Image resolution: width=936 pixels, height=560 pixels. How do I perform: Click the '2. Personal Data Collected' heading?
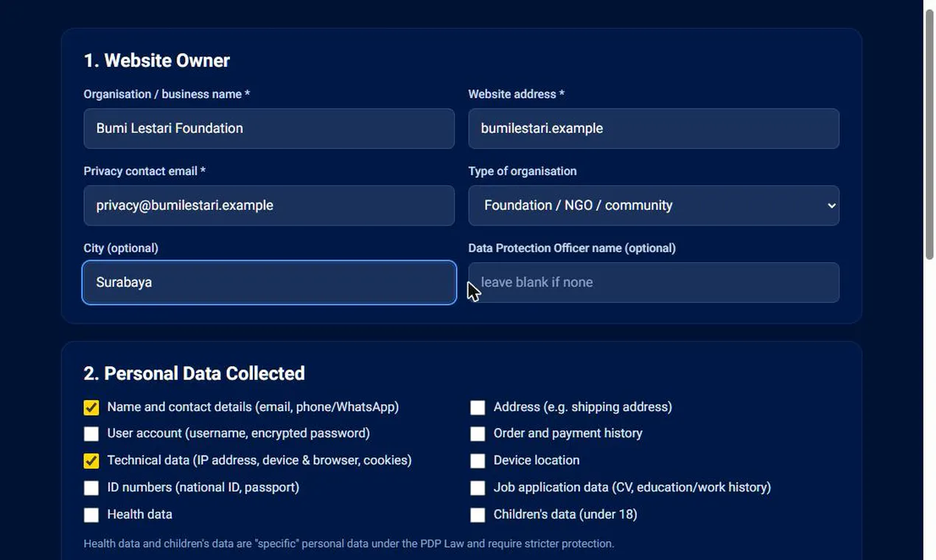[194, 374]
